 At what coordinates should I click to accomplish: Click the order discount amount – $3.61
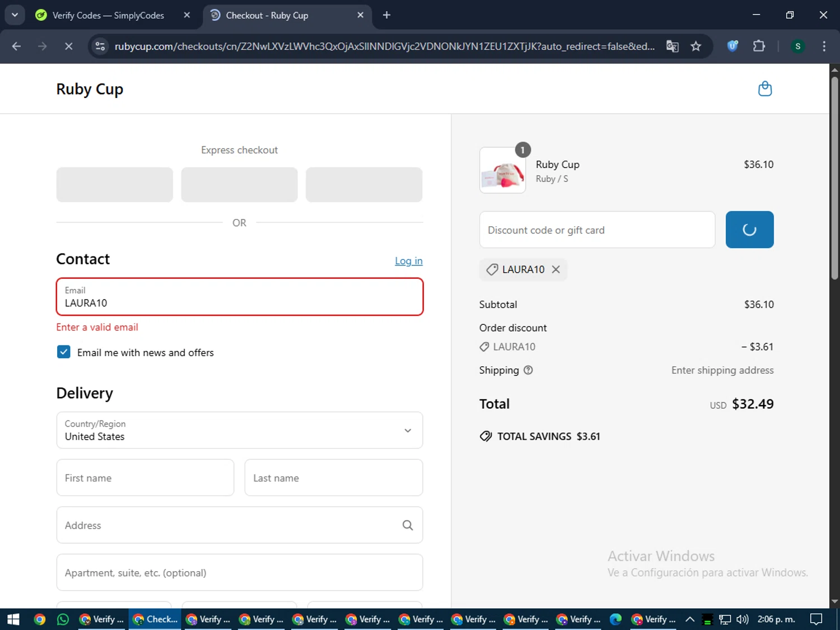[757, 347]
